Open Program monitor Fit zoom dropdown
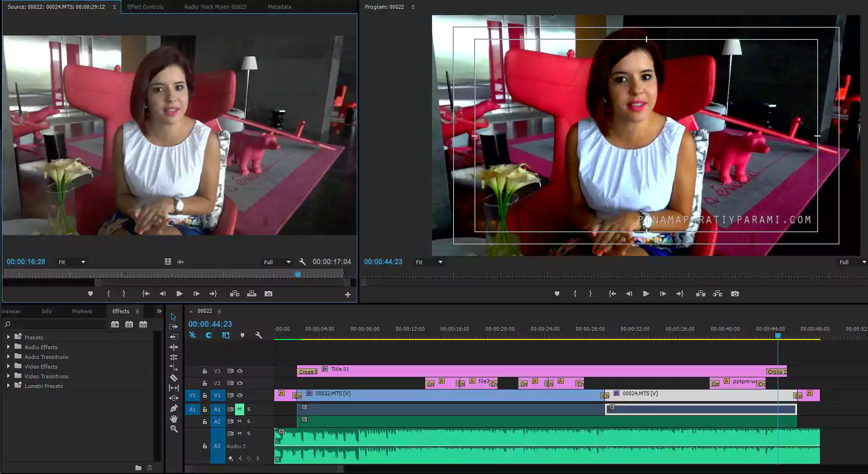Image resolution: width=868 pixels, height=474 pixels. pos(429,262)
